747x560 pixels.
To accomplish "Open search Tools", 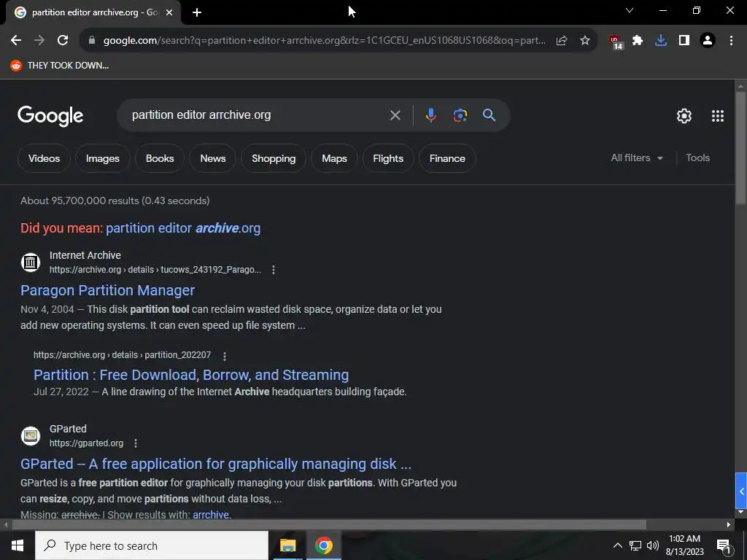I will (x=697, y=158).
